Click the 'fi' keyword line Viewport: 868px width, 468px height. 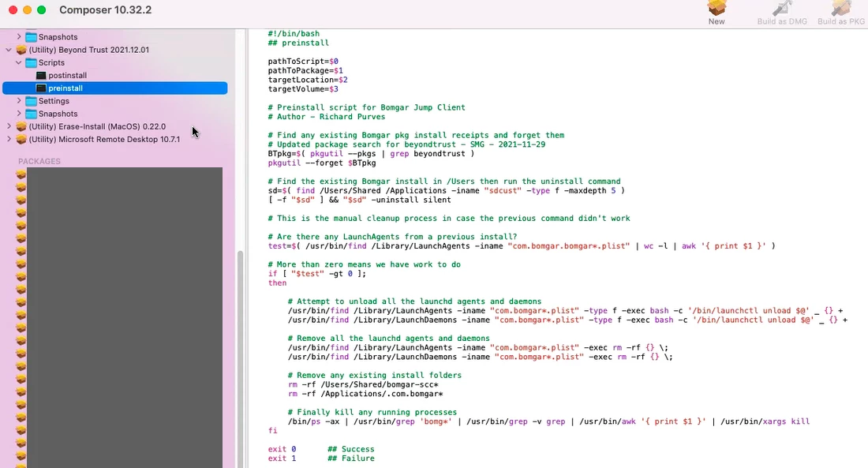point(272,430)
